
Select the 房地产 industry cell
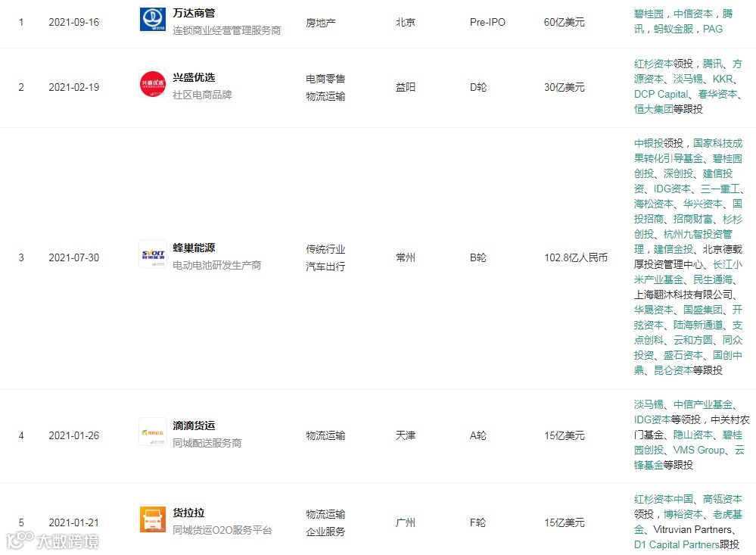pos(321,23)
